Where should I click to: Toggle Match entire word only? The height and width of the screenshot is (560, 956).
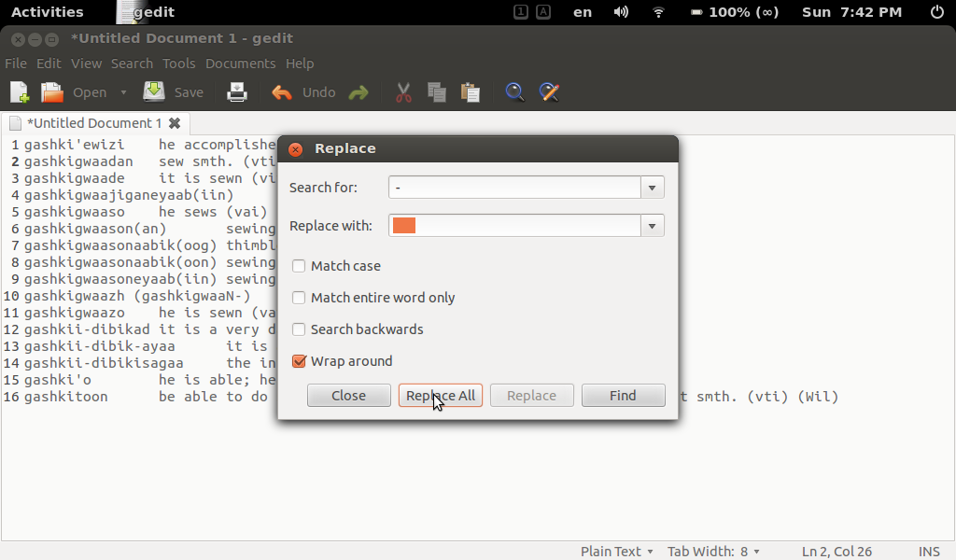[x=298, y=298]
